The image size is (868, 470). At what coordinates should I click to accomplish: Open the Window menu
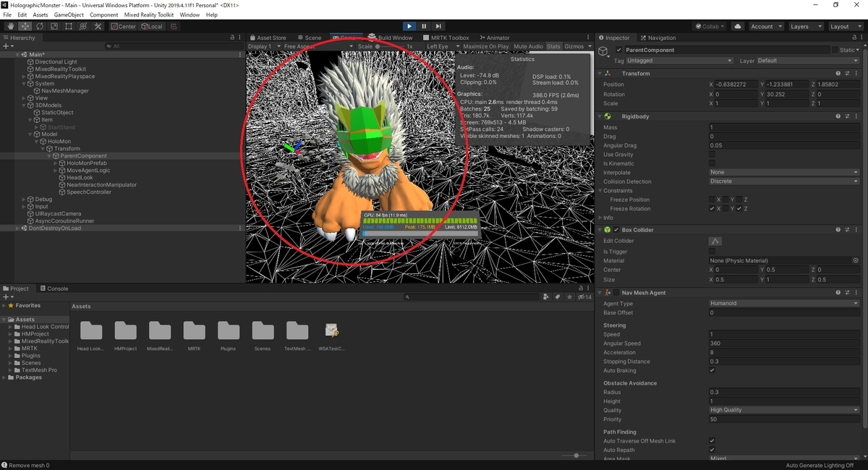click(190, 14)
